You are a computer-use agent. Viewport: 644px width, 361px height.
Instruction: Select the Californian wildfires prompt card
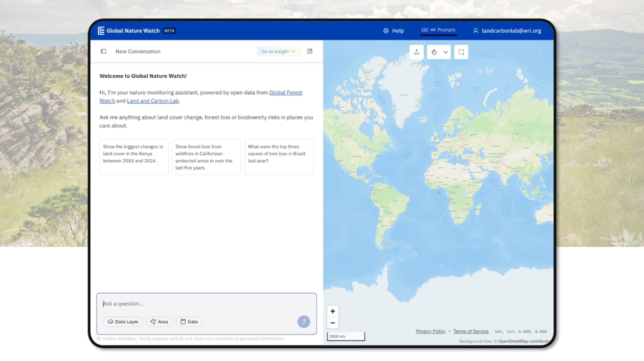(206, 157)
